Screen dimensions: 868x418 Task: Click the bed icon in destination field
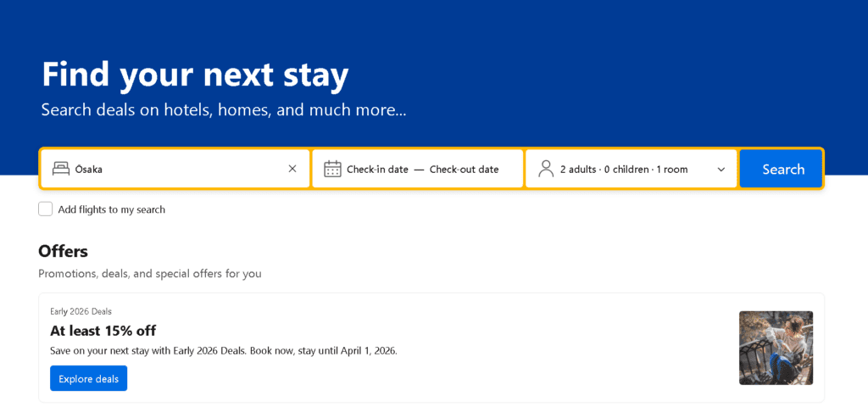60,169
